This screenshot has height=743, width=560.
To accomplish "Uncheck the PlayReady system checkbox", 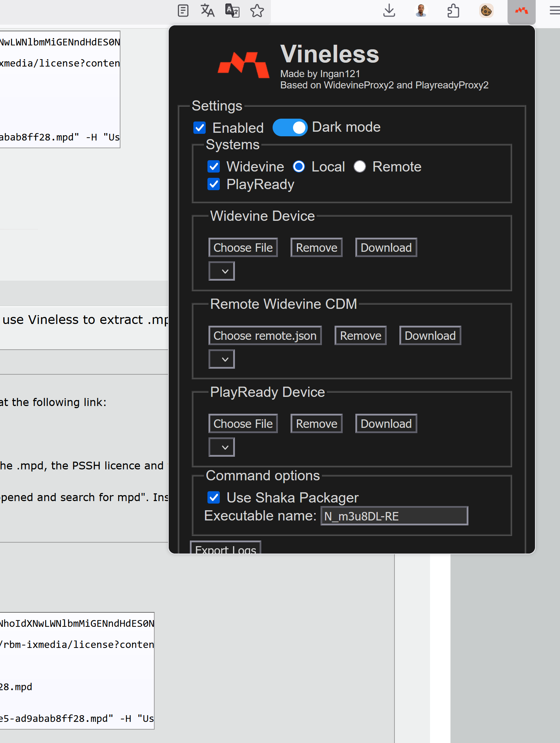I will click(214, 184).
